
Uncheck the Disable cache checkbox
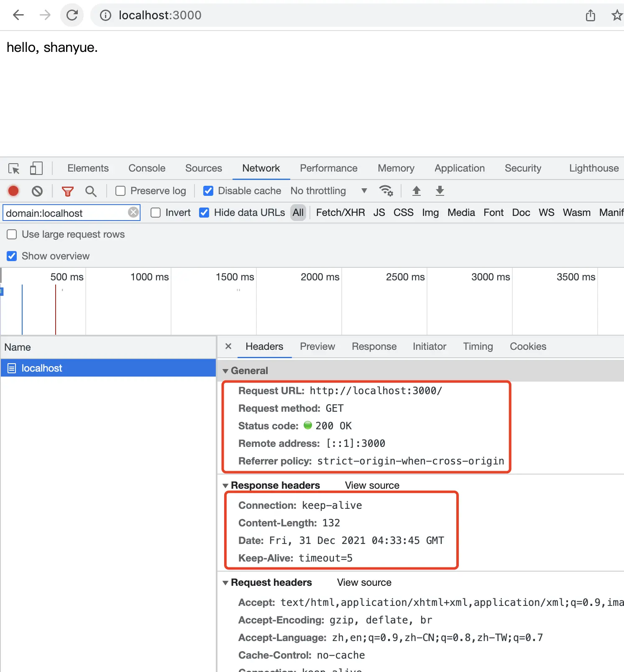pos(208,191)
